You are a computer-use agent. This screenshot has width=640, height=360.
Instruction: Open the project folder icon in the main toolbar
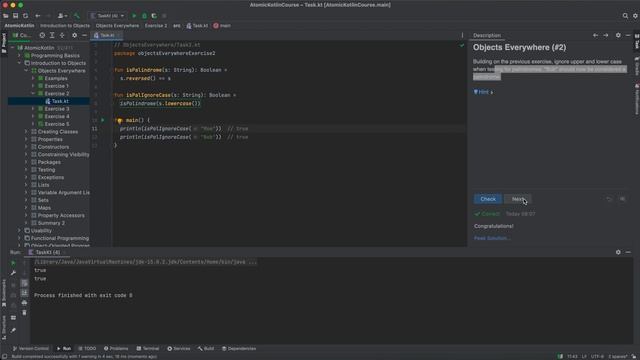click(x=6, y=16)
